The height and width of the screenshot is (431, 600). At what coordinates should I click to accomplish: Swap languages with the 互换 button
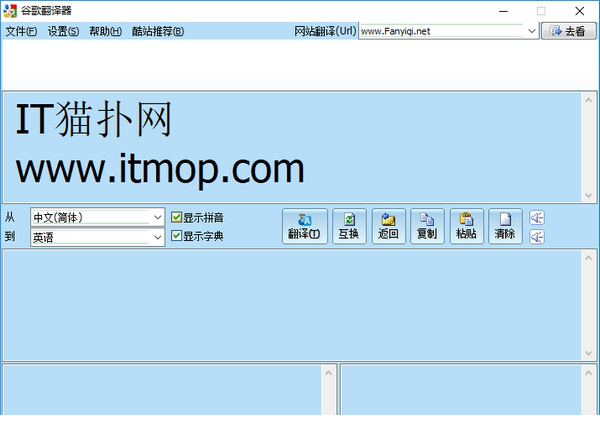click(x=349, y=226)
